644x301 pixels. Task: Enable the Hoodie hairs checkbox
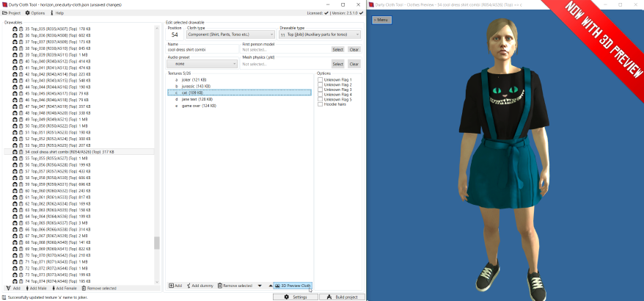coord(320,104)
